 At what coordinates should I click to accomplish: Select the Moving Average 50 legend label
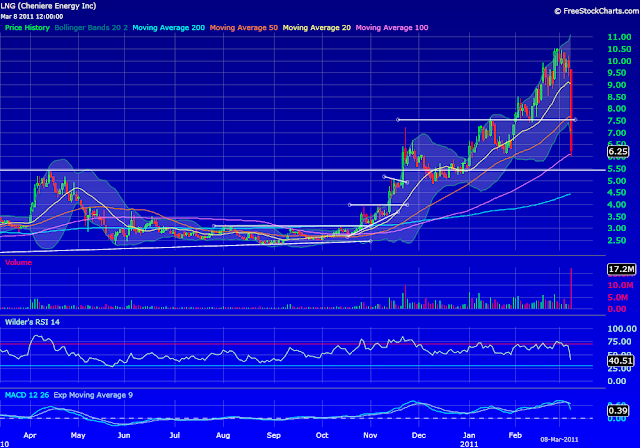(x=244, y=28)
